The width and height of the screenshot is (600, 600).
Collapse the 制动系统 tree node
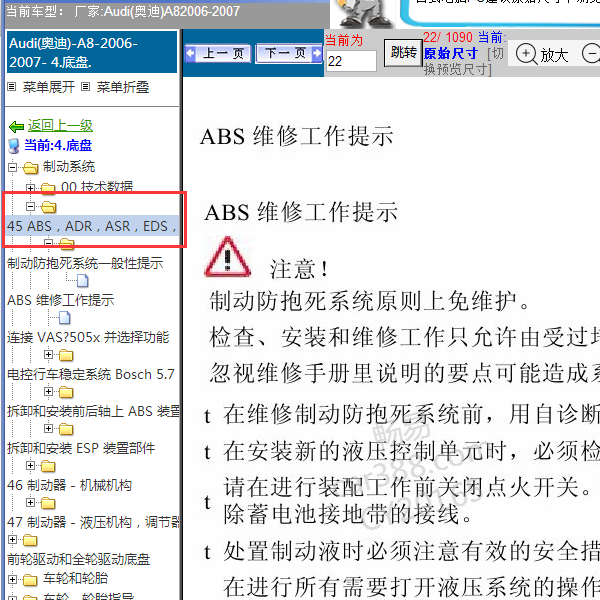coord(12,167)
